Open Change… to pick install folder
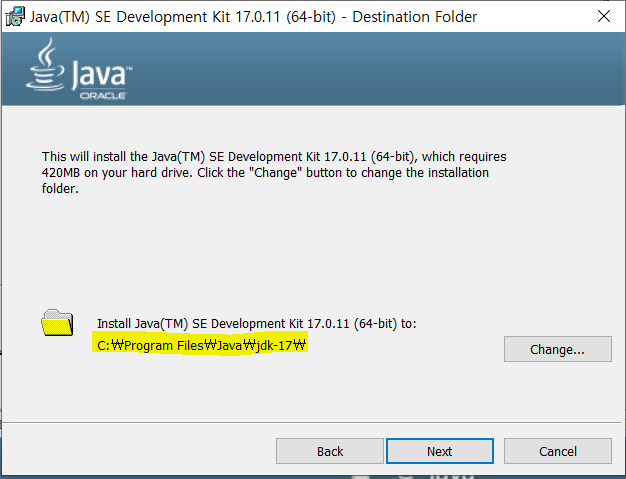This screenshot has width=626, height=479. (x=558, y=349)
